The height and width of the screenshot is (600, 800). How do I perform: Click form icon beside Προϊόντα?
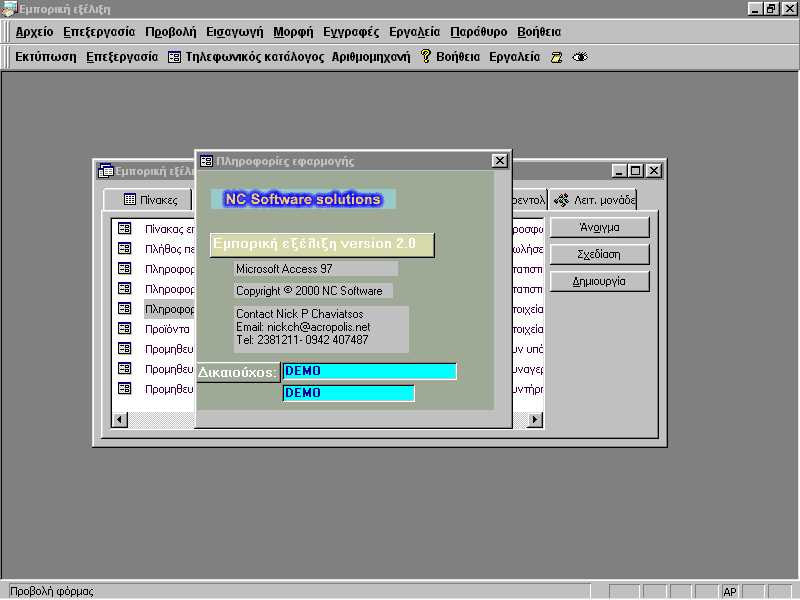(x=124, y=328)
